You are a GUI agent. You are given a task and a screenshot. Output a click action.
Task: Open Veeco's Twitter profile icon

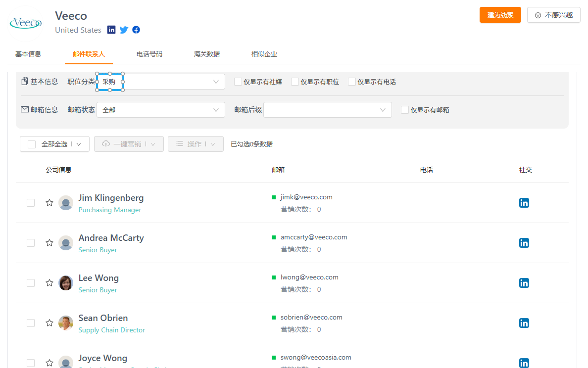click(124, 30)
